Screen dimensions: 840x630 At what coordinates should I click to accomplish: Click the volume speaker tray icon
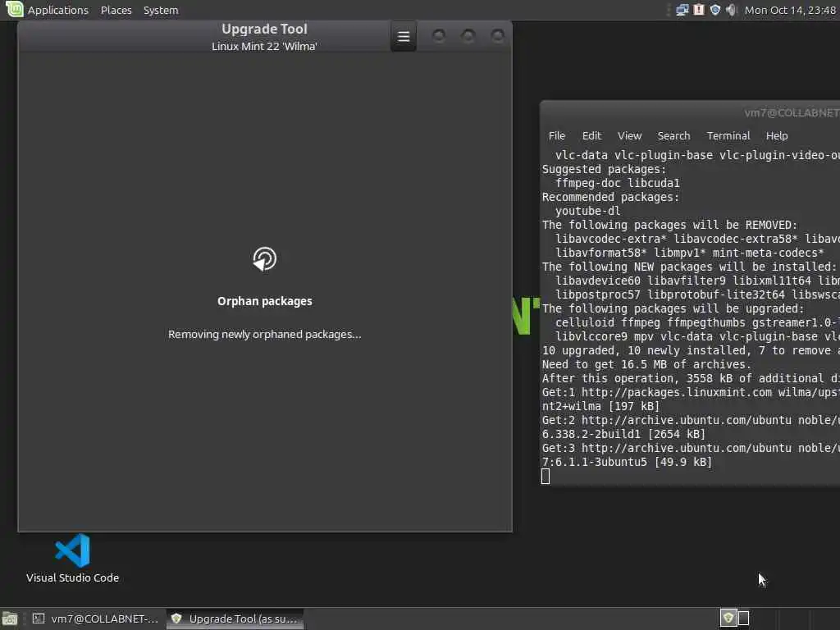click(731, 10)
